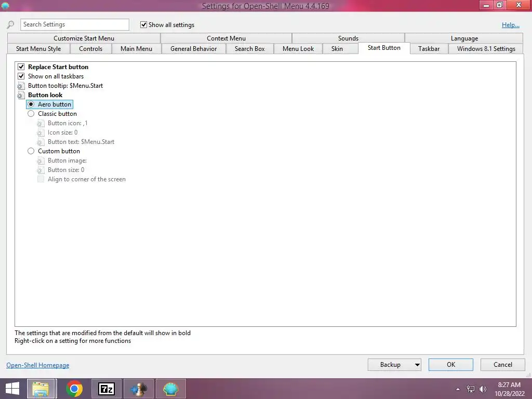Uncheck Show on all taskbars

pos(21,76)
